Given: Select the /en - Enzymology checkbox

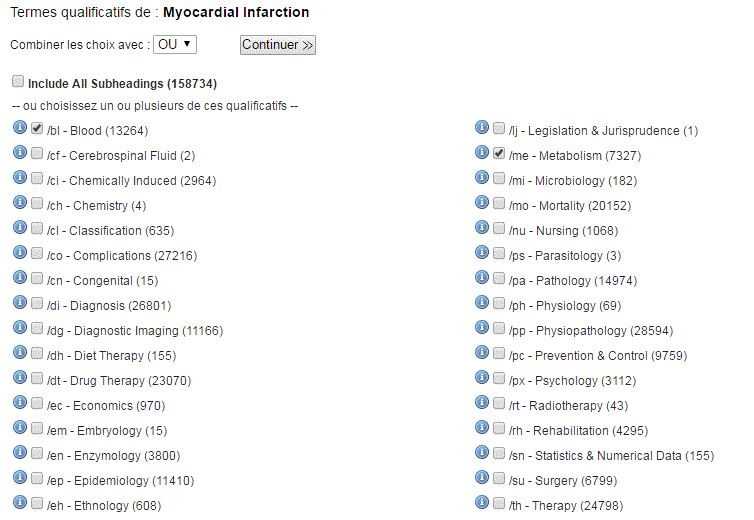Looking at the screenshot, I should [37, 454].
